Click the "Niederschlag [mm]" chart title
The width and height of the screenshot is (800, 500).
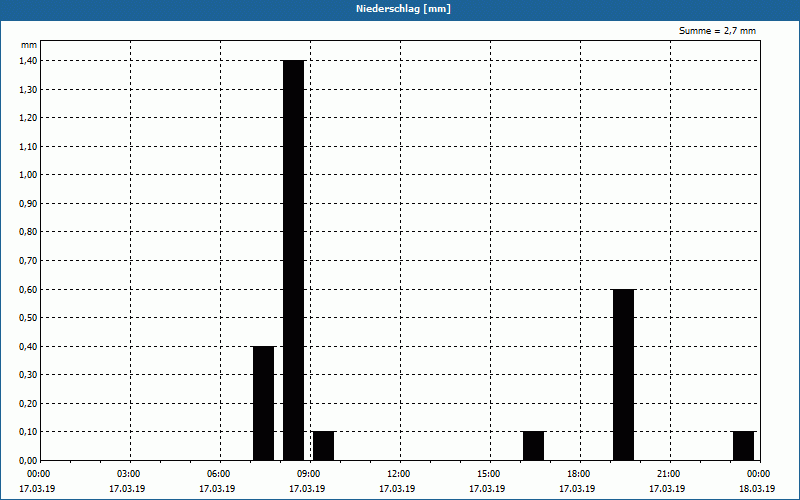click(403, 9)
